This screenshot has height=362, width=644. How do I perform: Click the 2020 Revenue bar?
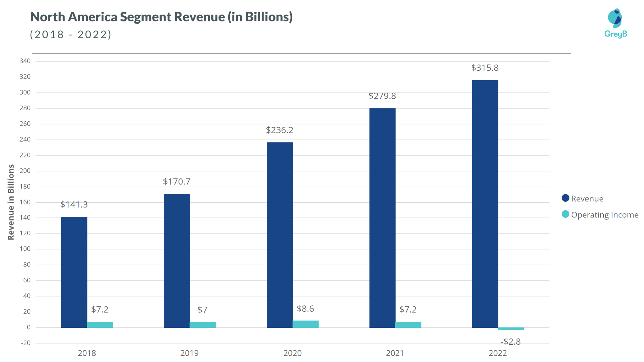point(280,236)
